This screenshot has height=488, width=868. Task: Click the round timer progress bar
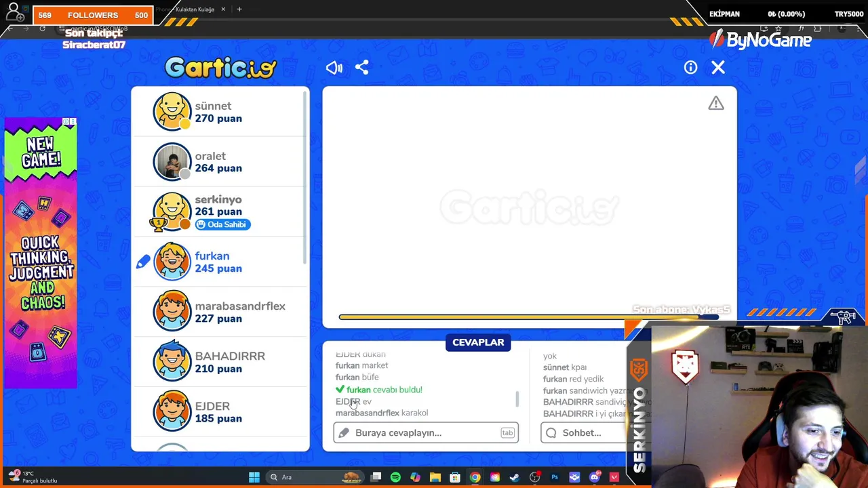(529, 317)
